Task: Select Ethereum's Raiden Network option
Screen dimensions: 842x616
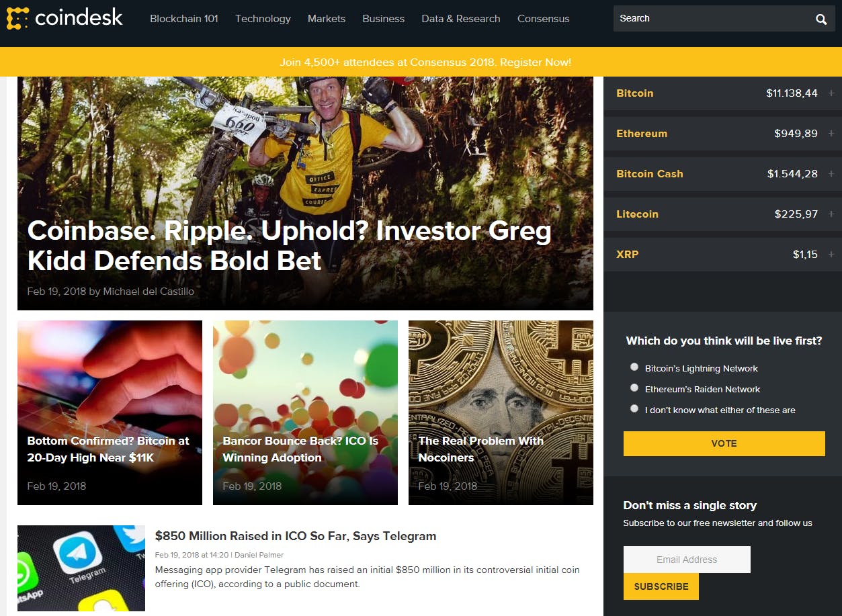Action: pyautogui.click(x=634, y=388)
